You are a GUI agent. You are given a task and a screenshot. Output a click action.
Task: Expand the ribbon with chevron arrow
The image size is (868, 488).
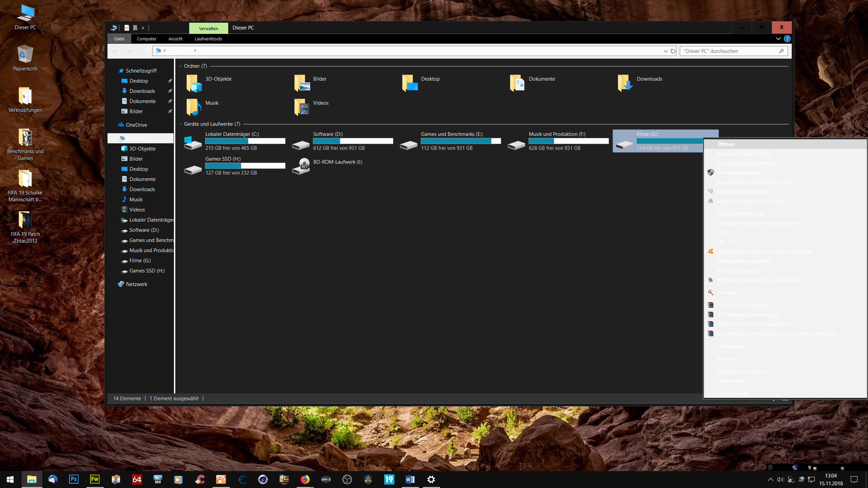(778, 39)
